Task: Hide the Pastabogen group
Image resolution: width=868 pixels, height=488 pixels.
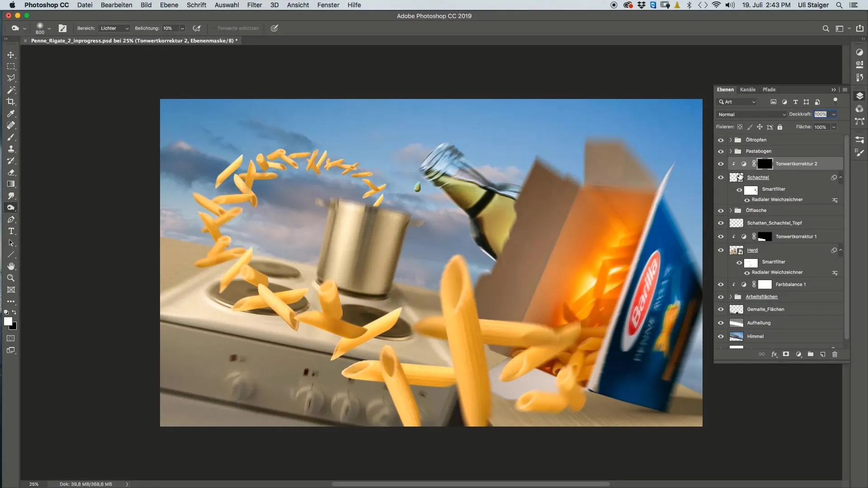Action: 721,151
